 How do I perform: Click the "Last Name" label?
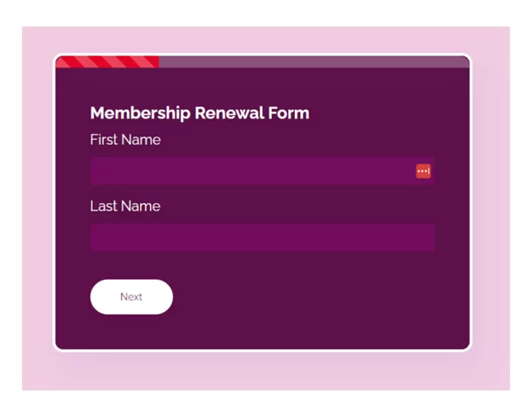coord(125,206)
